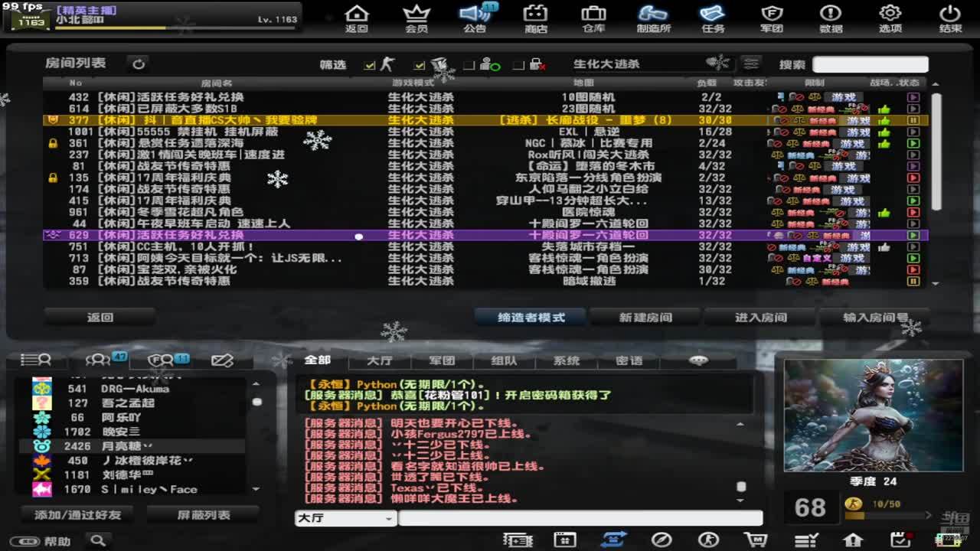Open the 商店 shop icon
Image resolution: width=980 pixels, height=551 pixels.
[x=535, y=18]
